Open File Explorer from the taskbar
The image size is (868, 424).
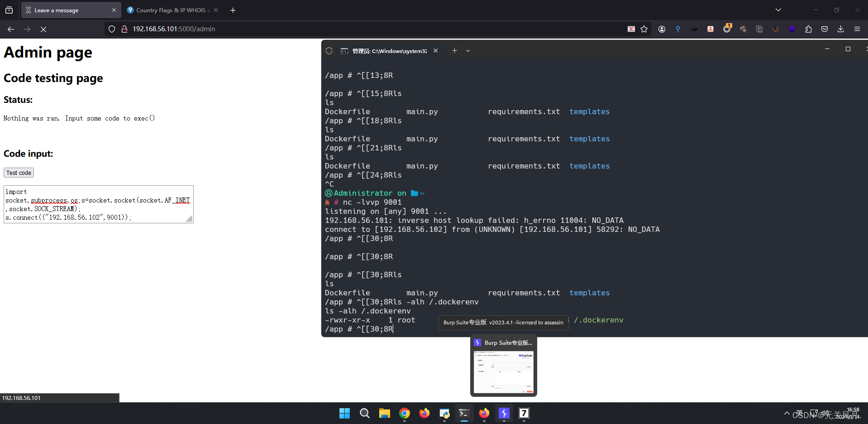tap(385, 413)
